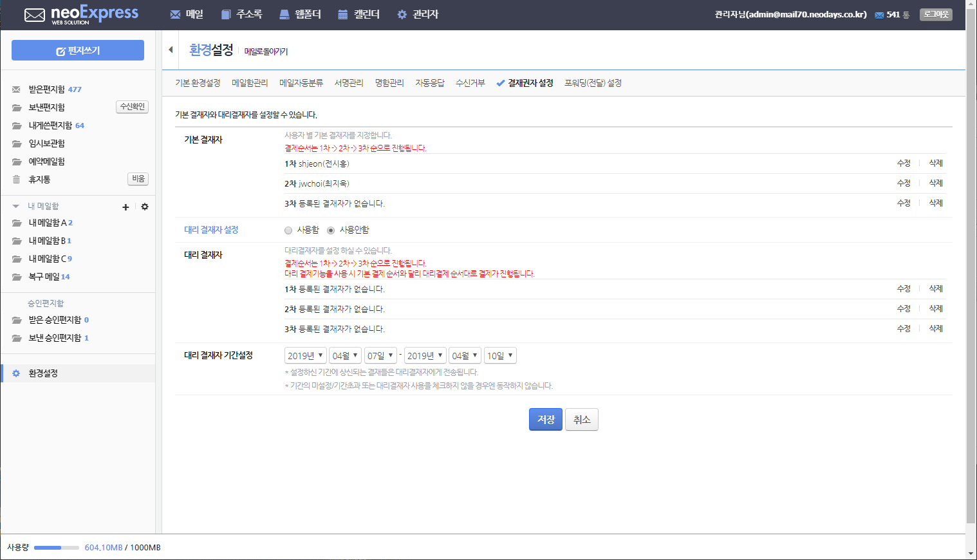Switch to the 자동응답 tab

tap(430, 83)
